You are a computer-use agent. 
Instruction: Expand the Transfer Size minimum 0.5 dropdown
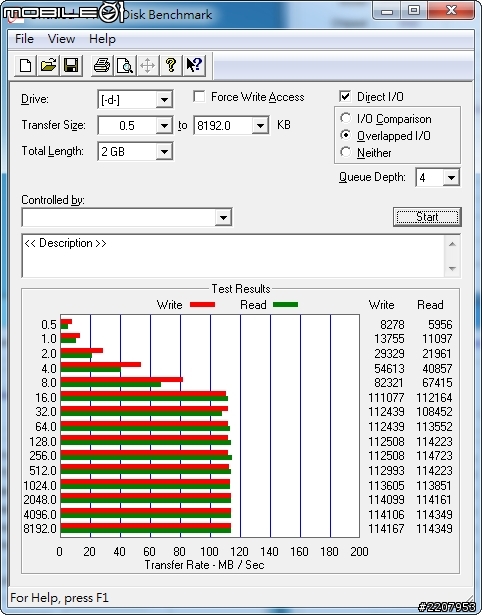point(164,126)
